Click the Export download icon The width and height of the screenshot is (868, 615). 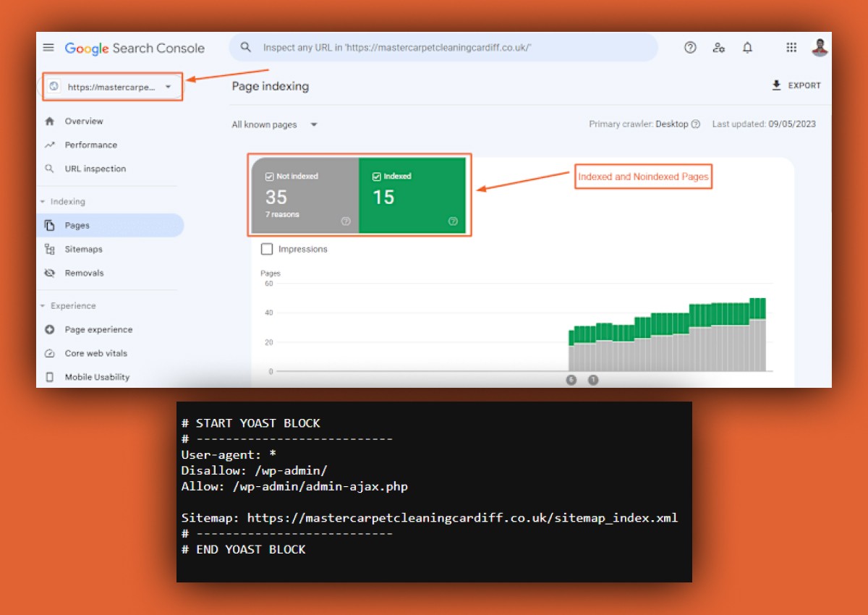777,85
